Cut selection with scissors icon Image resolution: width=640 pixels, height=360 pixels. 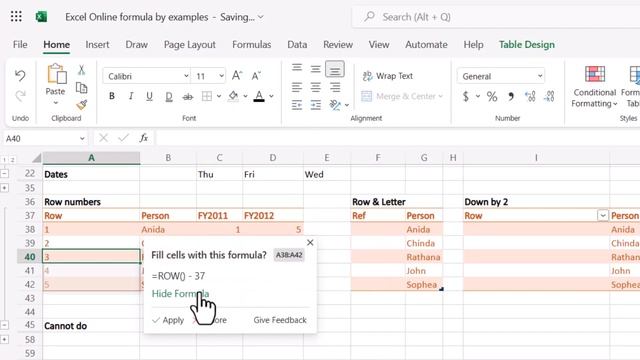click(x=81, y=70)
